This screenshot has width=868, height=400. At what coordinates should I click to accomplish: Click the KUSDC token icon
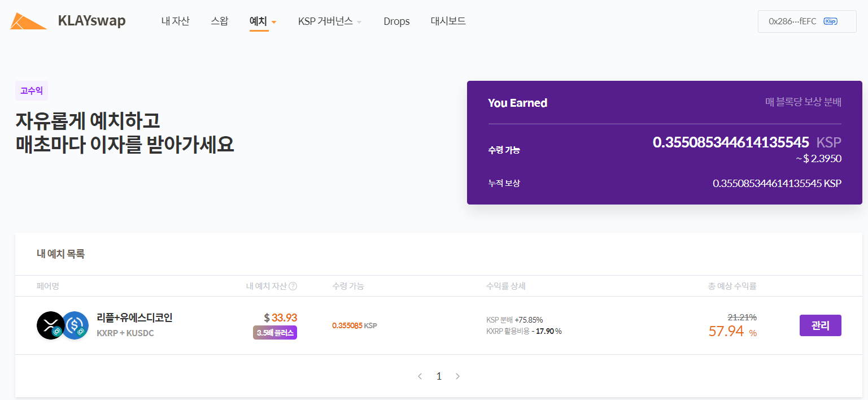[x=75, y=325]
